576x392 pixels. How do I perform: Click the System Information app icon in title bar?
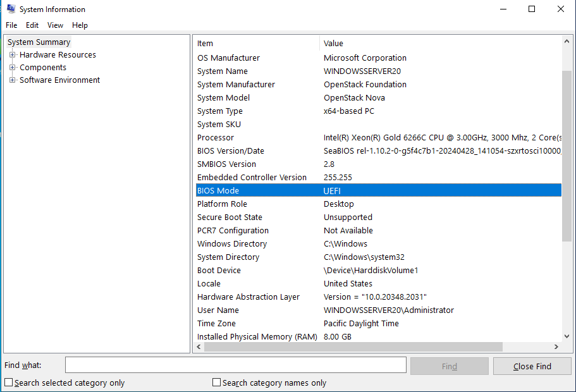click(11, 9)
